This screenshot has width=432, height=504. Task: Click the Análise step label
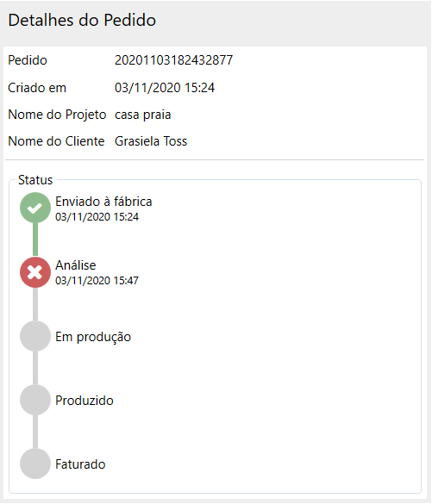[x=76, y=265]
